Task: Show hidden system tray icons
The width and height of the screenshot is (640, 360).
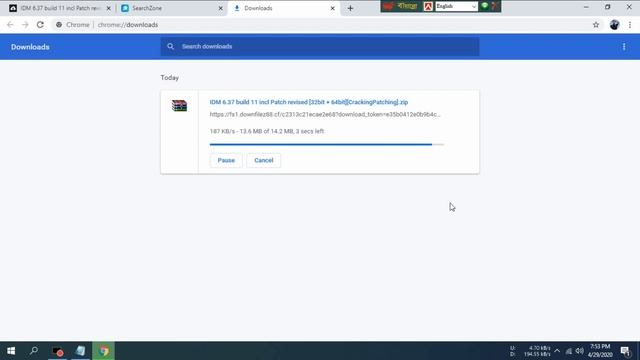Action: pos(557,351)
